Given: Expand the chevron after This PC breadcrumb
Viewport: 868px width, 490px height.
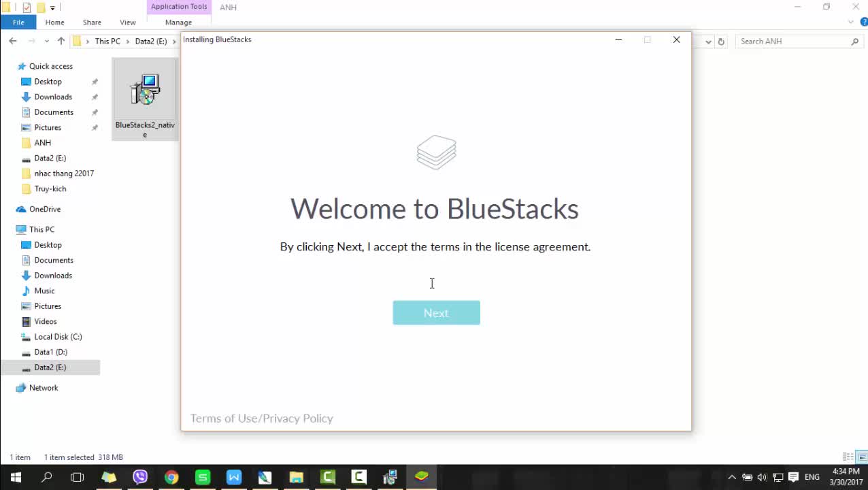Looking at the screenshot, I should pos(127,42).
